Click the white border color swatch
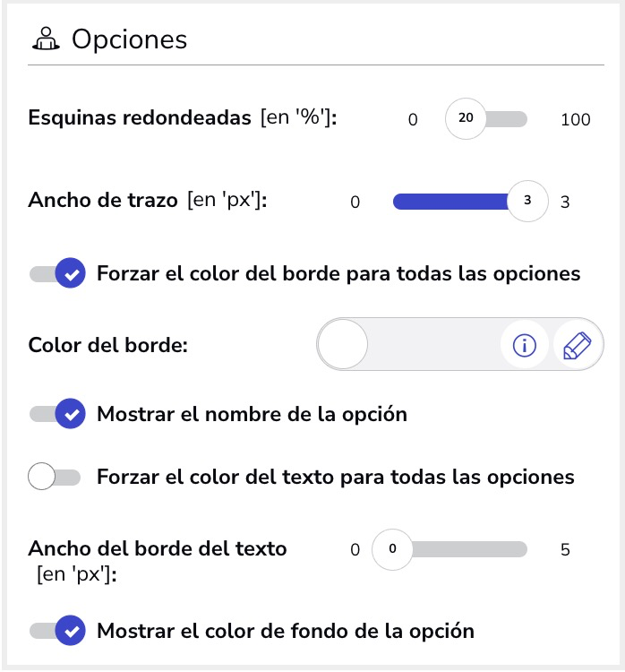This screenshot has height=672, width=625. [343, 344]
